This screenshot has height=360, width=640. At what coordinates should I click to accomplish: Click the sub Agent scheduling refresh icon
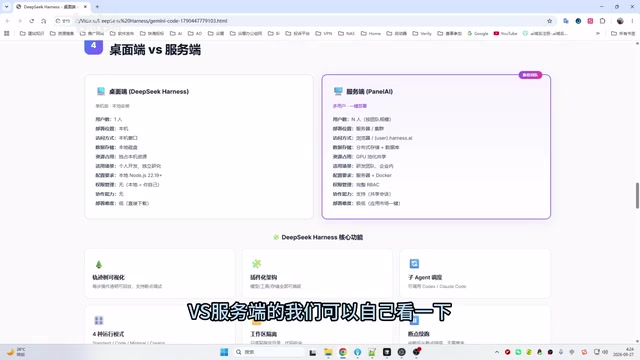click(414, 264)
